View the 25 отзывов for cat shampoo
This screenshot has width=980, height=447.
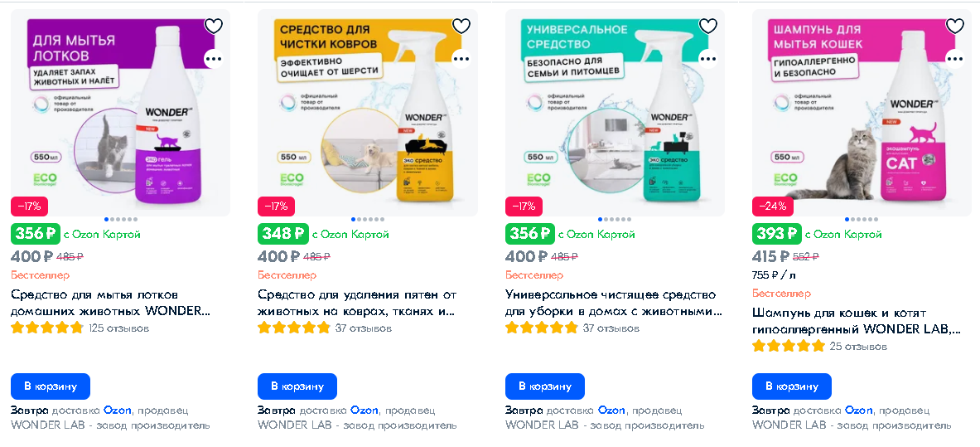[x=858, y=346]
